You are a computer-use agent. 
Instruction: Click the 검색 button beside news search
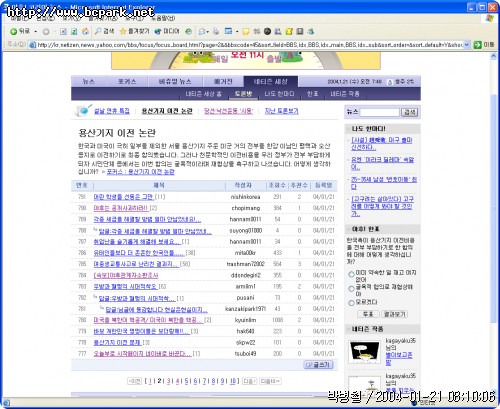(x=409, y=112)
